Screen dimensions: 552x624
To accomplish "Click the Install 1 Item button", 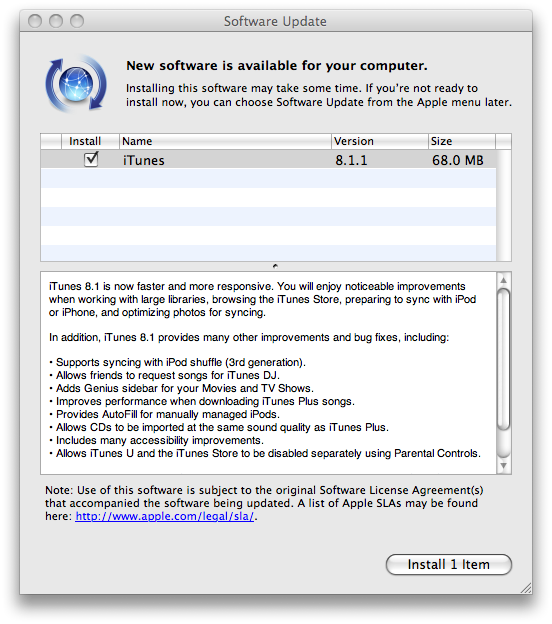I will [449, 564].
